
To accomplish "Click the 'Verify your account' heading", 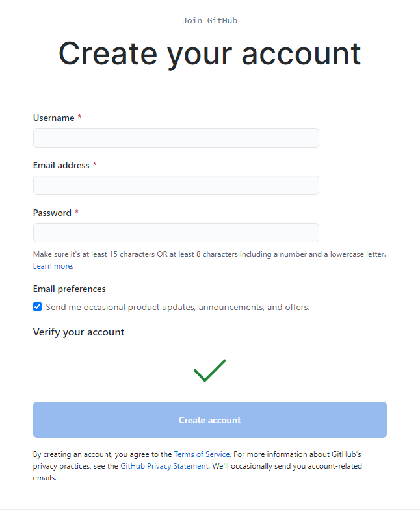I will pos(79,332).
